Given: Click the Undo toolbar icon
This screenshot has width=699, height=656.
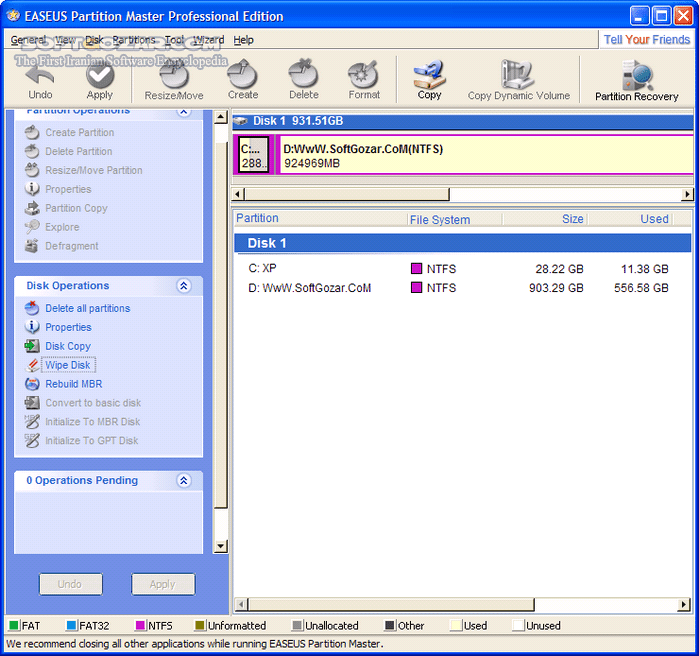Looking at the screenshot, I should [40, 75].
